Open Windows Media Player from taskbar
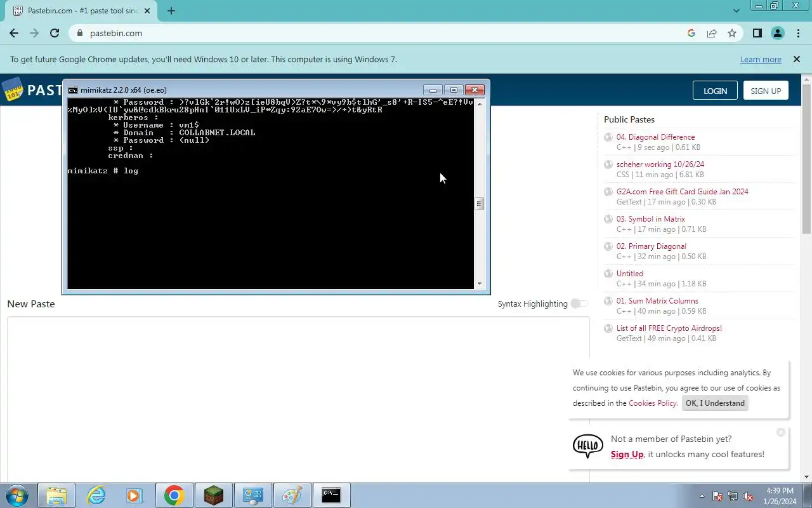This screenshot has height=508, width=812. pos(134,495)
